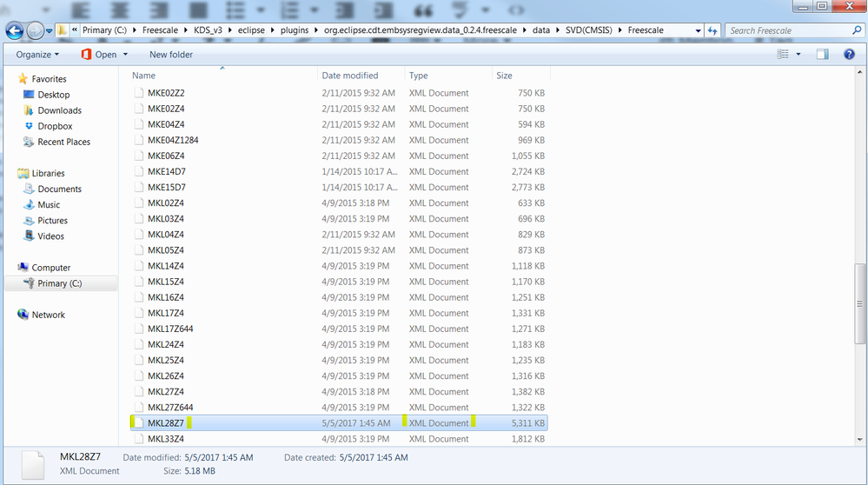Click Primary (C:) segment in address breadcrumb

point(105,30)
